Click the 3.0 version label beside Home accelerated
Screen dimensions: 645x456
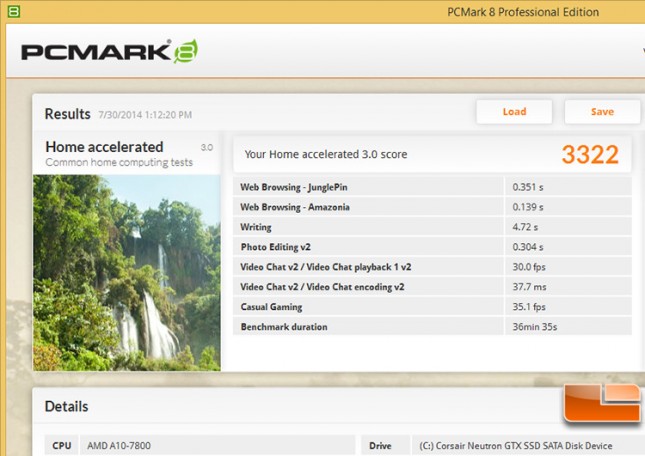206,147
